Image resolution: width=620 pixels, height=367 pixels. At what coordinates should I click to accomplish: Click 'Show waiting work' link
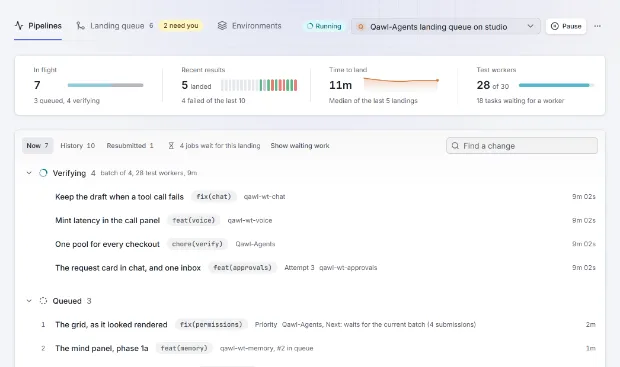(300, 146)
